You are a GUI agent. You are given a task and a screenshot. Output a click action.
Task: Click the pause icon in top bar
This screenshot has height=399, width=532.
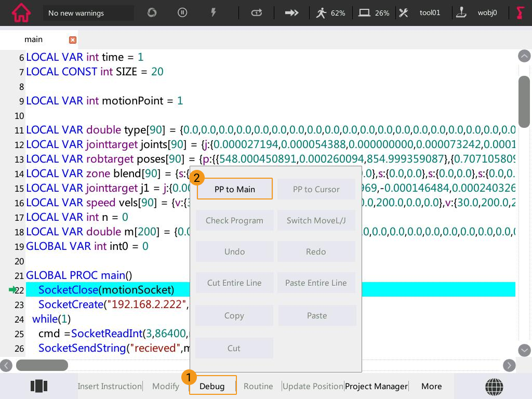point(182,12)
